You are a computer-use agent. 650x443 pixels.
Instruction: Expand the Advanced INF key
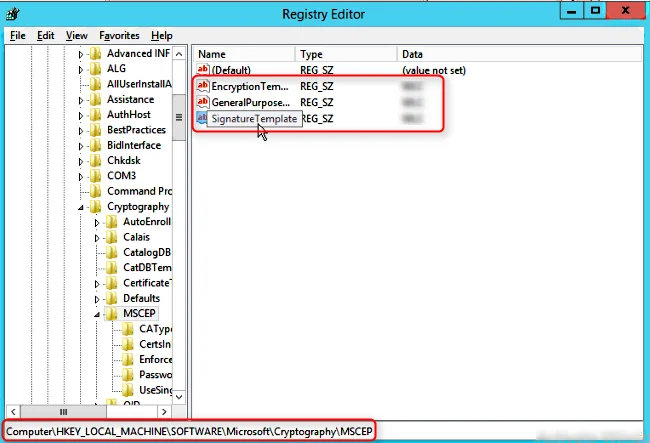81,54
